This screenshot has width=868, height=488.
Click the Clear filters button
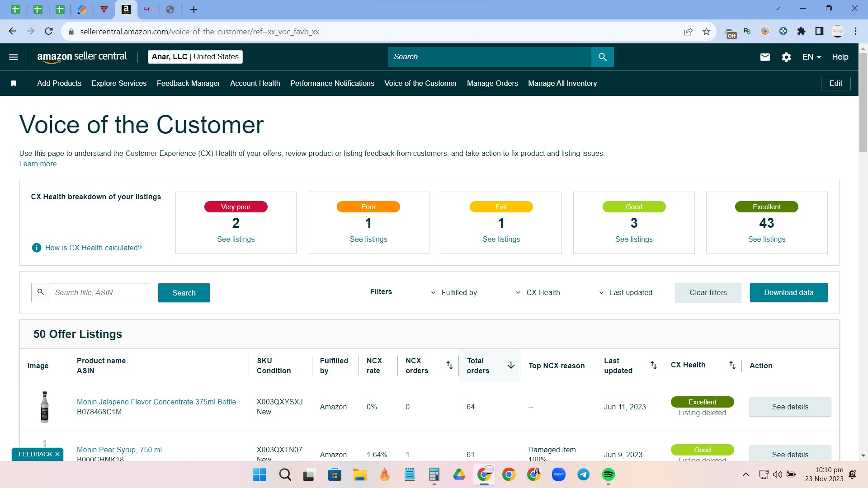[x=708, y=292]
